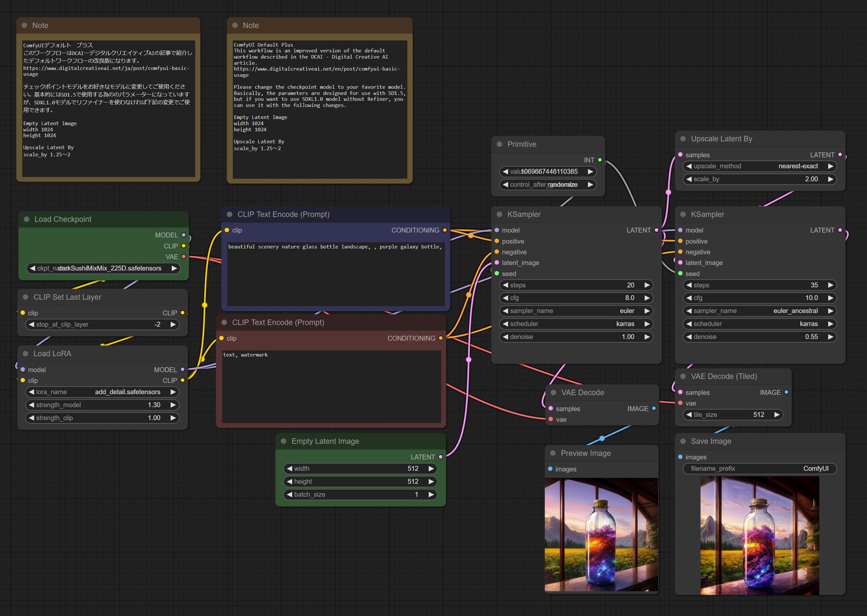Click the VAE Decode (Tiled) IMAGE output socket

click(x=786, y=392)
